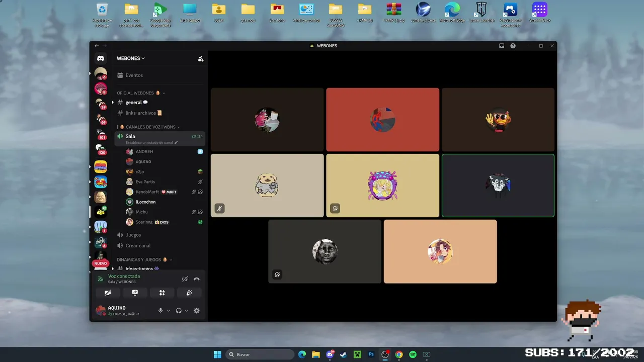Select Eva Partis in the voice list

pos(164,182)
